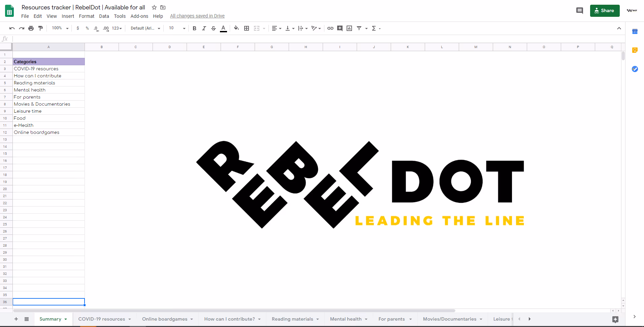Select the Online boardgames cell
Image resolution: width=644 pixels, height=327 pixels.
(49, 132)
